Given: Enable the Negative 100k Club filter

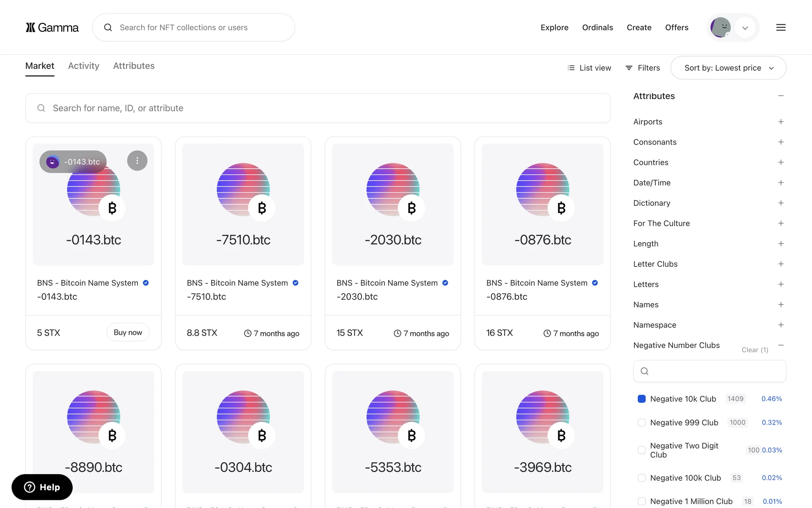Looking at the screenshot, I should tap(642, 478).
